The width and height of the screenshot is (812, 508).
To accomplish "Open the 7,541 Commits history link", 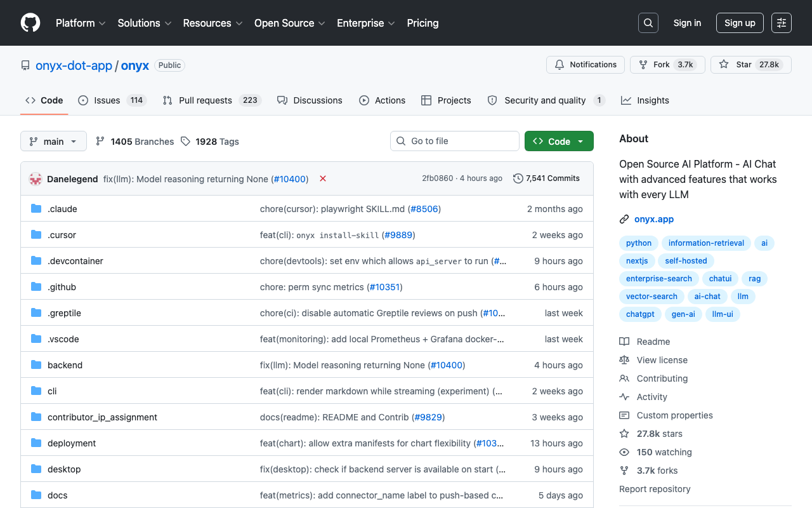I will click(546, 178).
